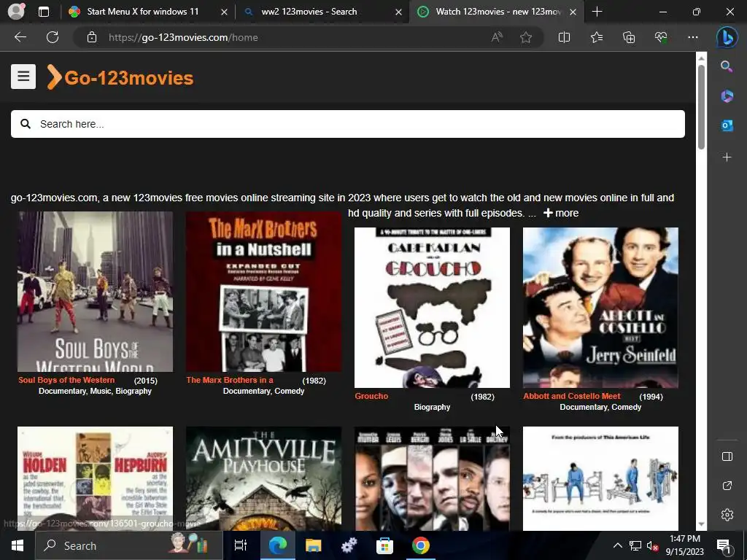The image size is (747, 560).
Task: Add this page to favorites star
Action: tap(526, 37)
